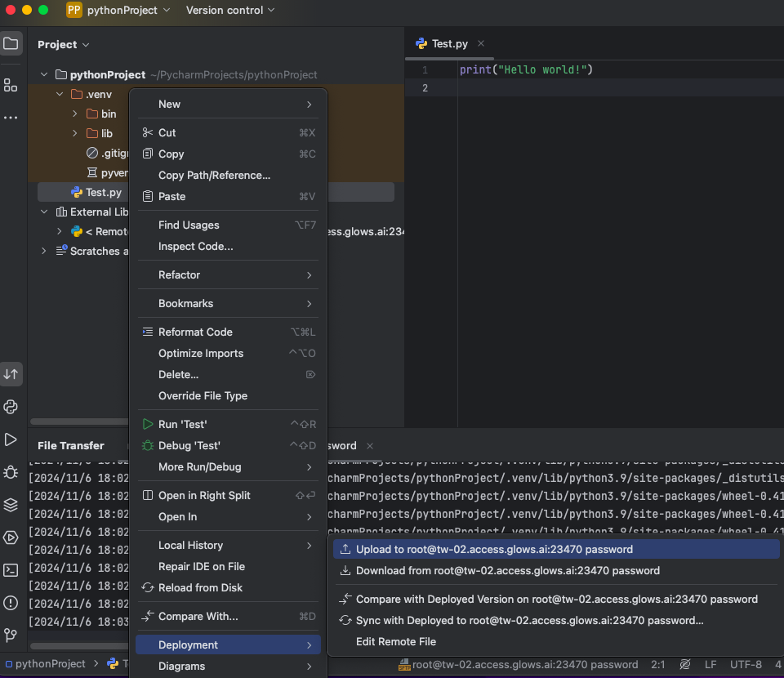Expand the Remote Python interpreter node
The image size is (784, 678).
click(x=60, y=231)
